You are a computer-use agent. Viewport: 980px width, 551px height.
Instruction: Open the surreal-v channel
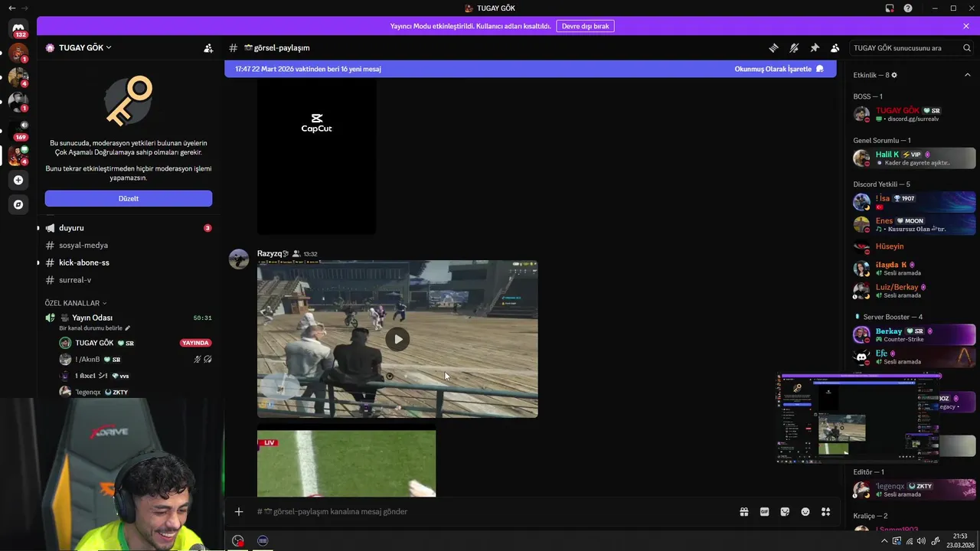[x=129, y=280]
